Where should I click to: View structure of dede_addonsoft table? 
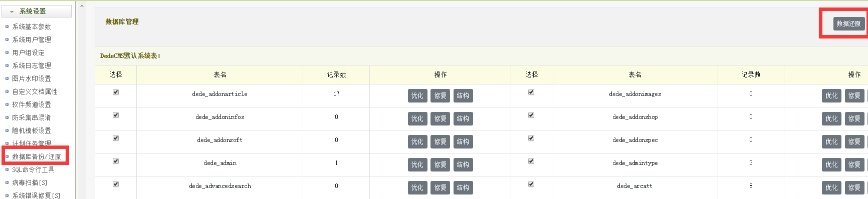point(463,141)
